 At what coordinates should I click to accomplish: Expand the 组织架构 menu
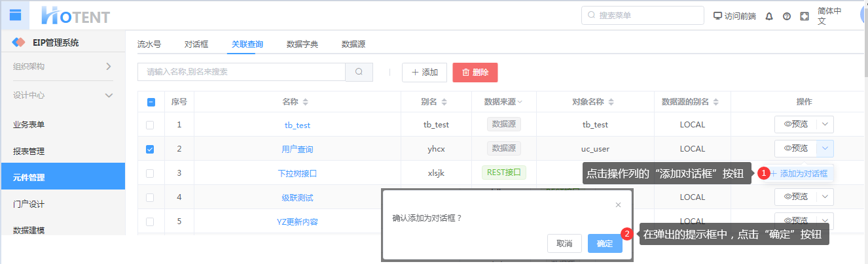tap(63, 66)
